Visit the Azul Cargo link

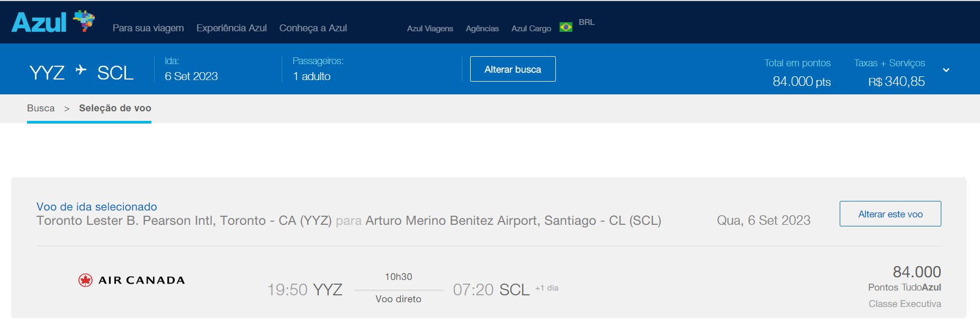[x=531, y=29]
